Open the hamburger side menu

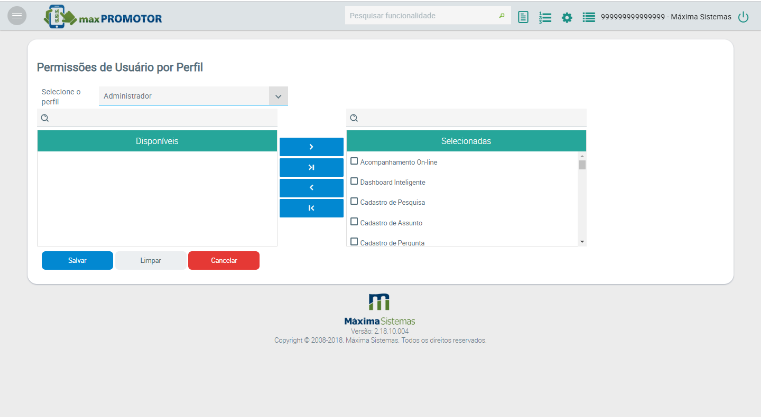pyautogui.click(x=17, y=16)
